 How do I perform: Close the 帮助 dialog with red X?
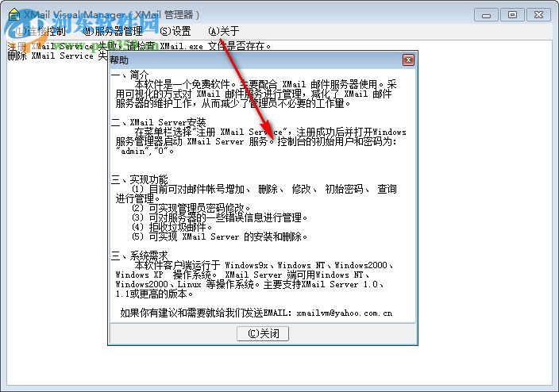[408, 60]
